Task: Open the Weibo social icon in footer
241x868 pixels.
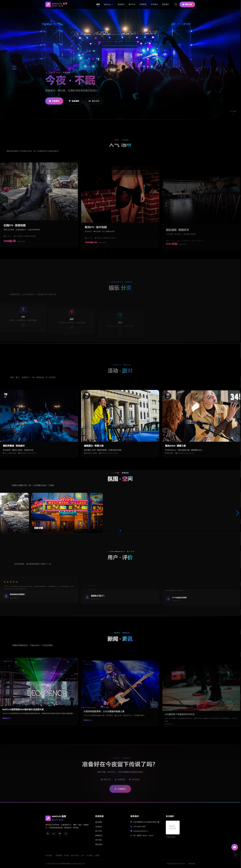Action: point(54,834)
